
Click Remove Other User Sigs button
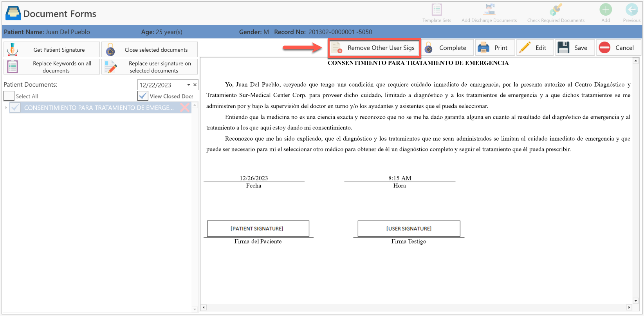coord(374,48)
